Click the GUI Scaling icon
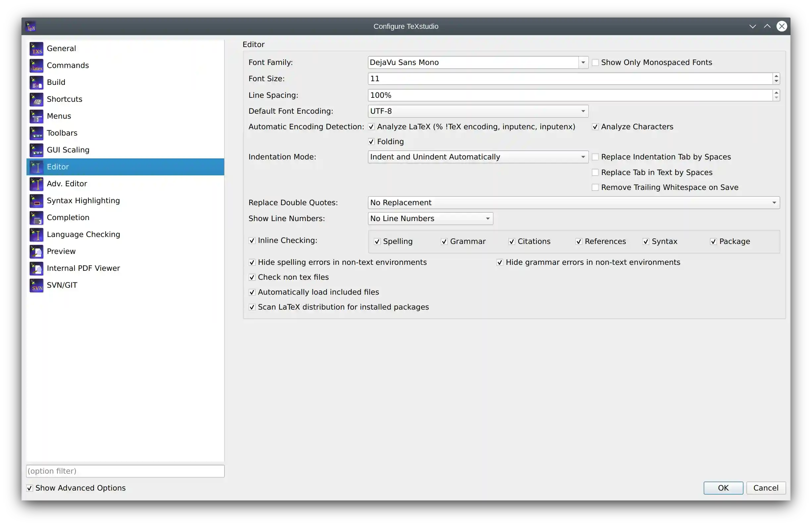812x526 pixels. [36, 150]
